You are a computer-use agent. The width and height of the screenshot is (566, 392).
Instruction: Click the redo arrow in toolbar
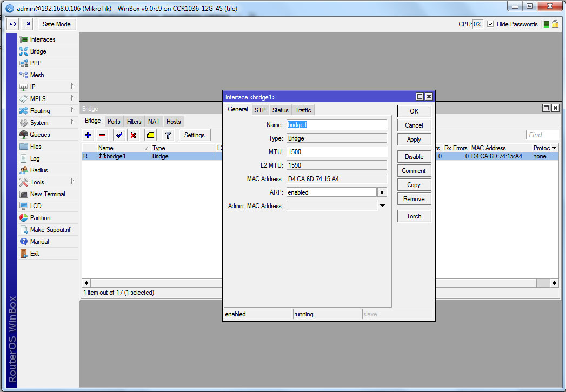tap(26, 24)
